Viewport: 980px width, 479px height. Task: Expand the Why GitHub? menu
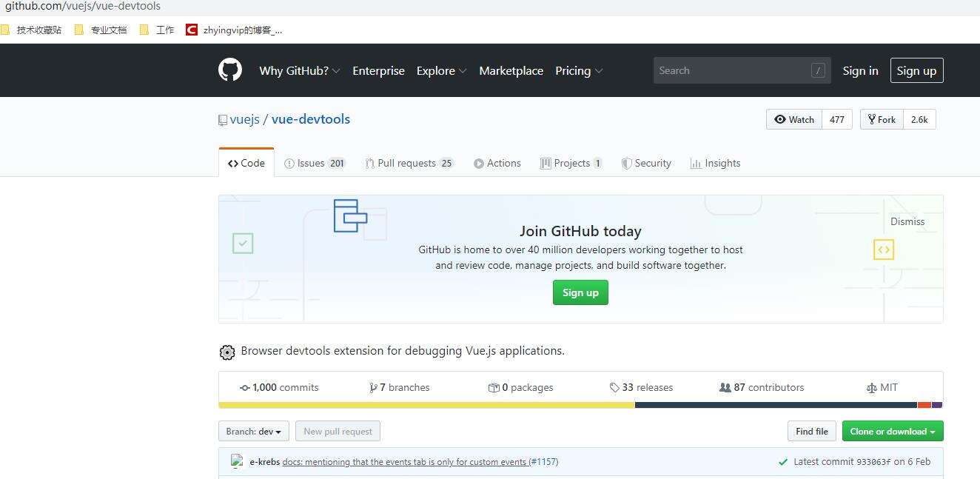click(300, 71)
